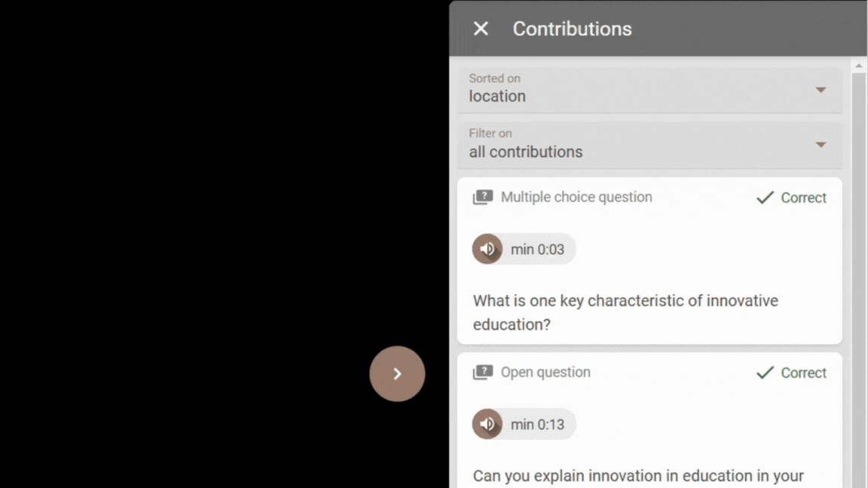Close the Contributions panel
Viewport: 868px width, 488px height.
point(481,29)
